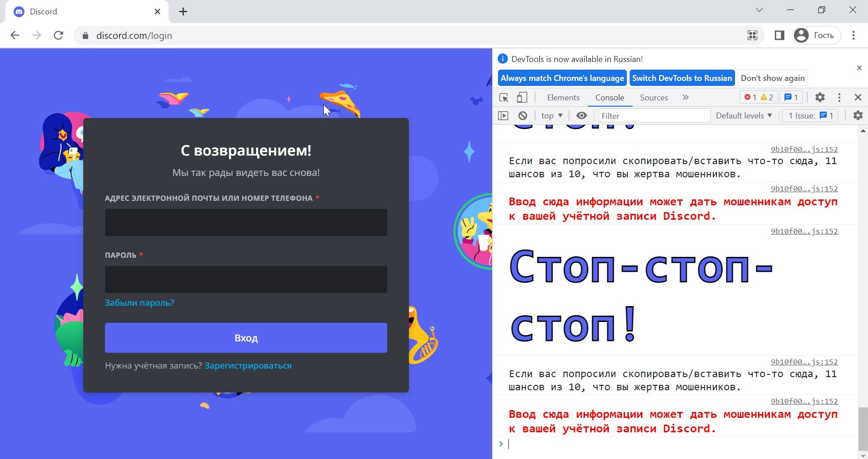Click the 'Зарегистрироваться' register link
868x459 pixels.
coord(248,366)
